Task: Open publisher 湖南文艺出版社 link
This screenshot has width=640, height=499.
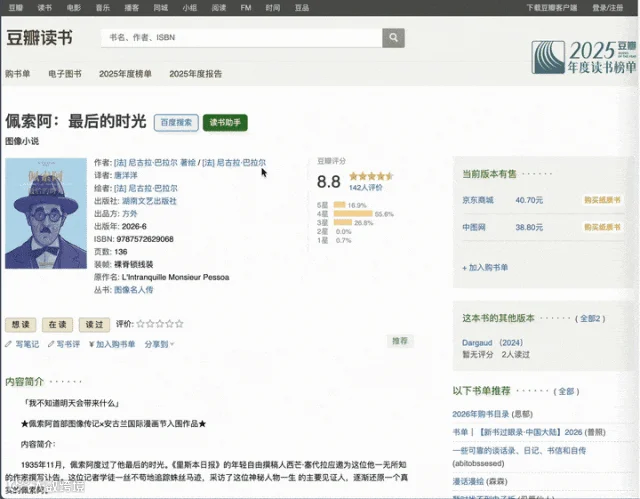Action: point(149,201)
